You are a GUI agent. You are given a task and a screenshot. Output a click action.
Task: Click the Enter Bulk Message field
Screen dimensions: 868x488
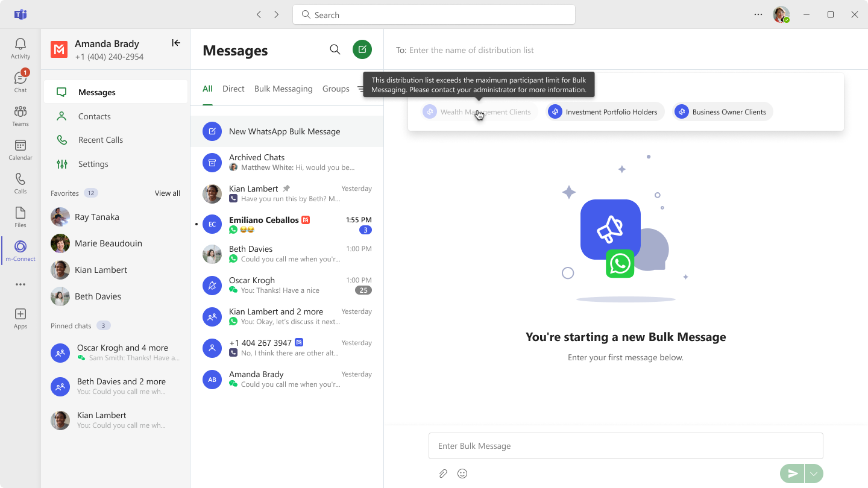click(x=626, y=446)
